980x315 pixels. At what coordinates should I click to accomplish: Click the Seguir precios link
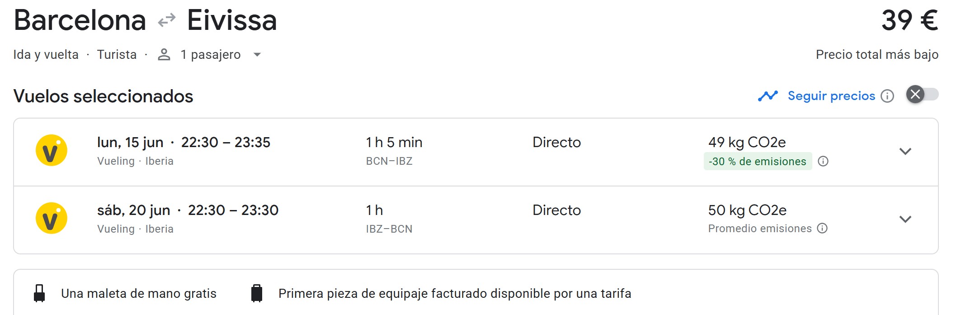coord(831,96)
